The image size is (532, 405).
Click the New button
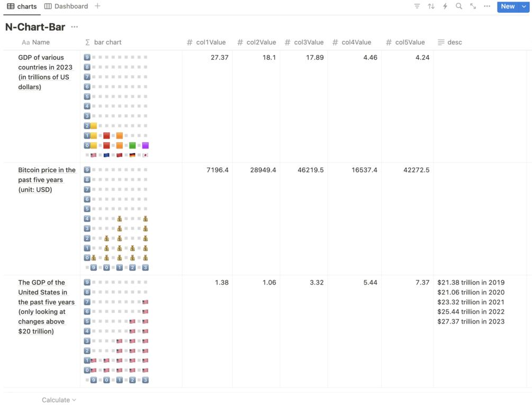tap(508, 6)
